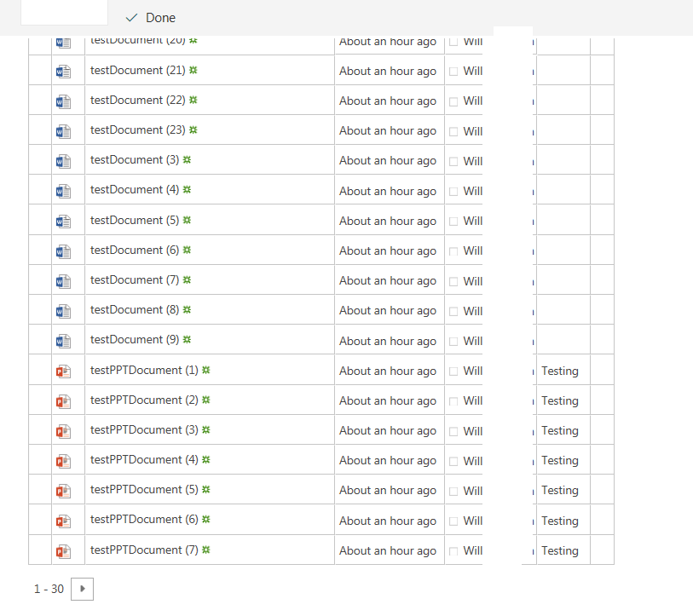This screenshot has height=616, width=693.
Task: Select the row header of testPPTDocument (6)
Action: coord(40,520)
